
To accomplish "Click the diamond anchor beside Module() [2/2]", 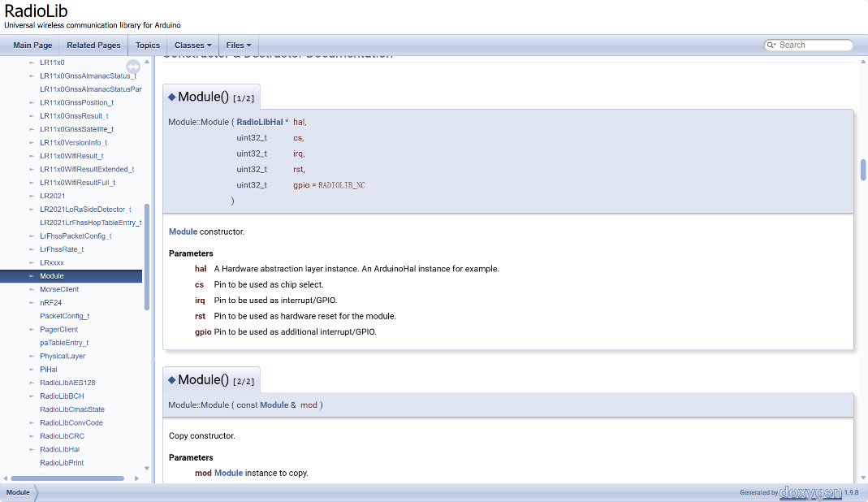I will pyautogui.click(x=171, y=380).
